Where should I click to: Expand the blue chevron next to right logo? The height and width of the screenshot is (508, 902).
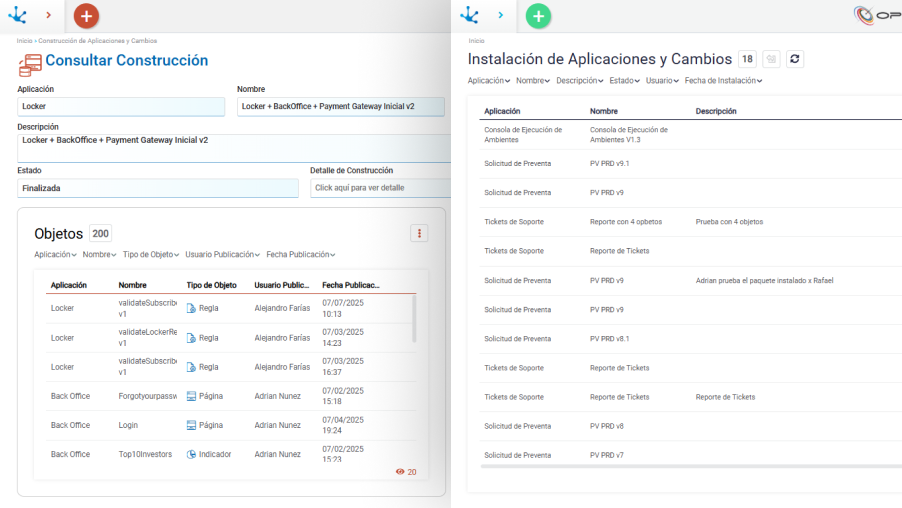[500, 16]
